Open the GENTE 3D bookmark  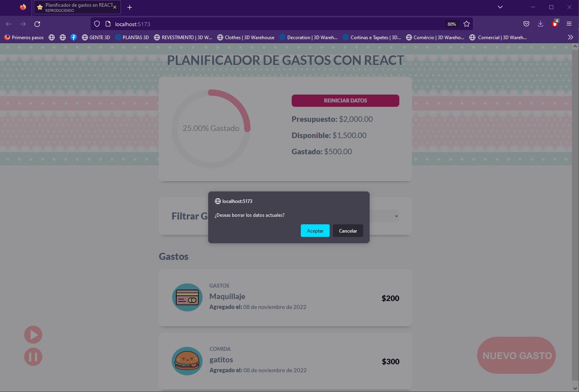(96, 37)
